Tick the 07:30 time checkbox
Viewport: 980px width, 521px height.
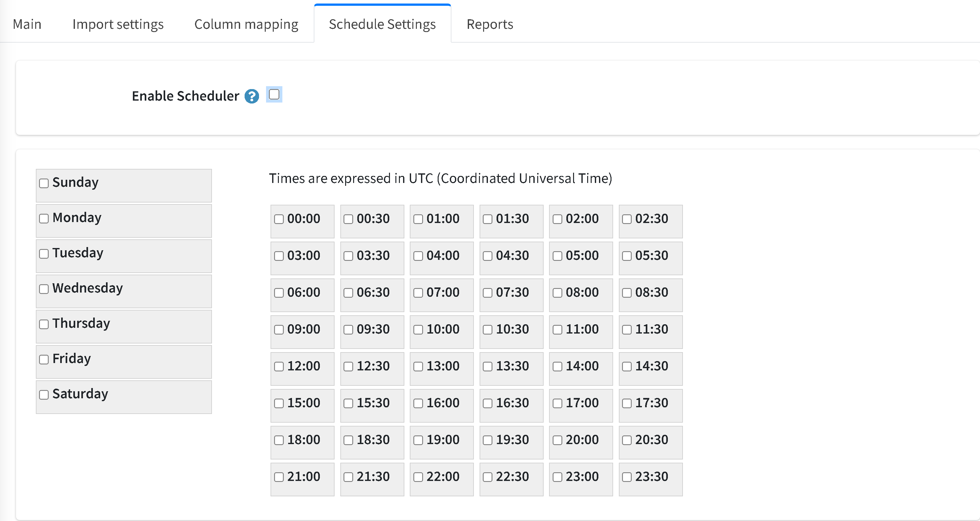488,293
